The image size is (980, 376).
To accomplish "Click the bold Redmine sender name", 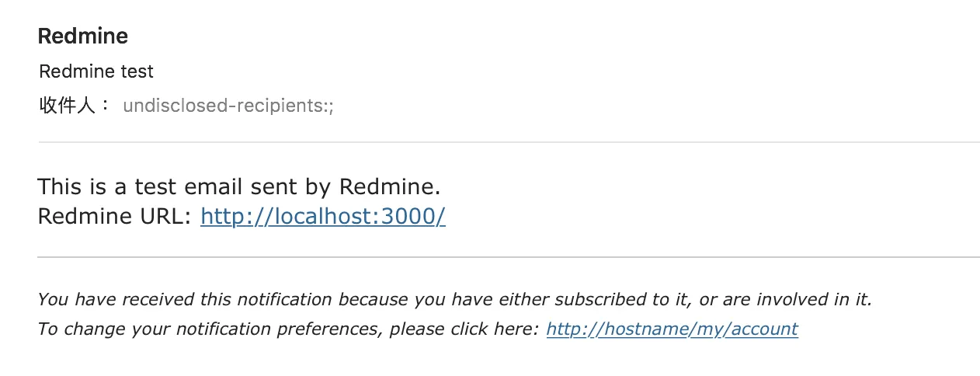I will click(x=83, y=36).
